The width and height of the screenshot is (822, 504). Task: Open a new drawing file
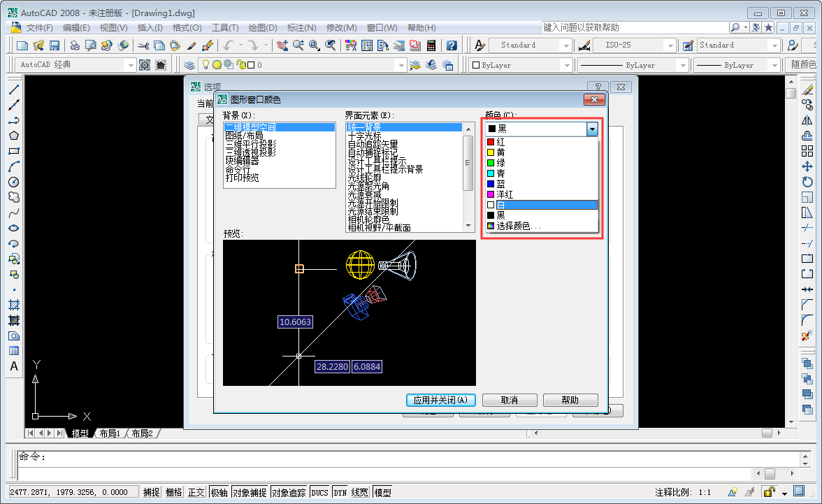pyautogui.click(x=22, y=45)
